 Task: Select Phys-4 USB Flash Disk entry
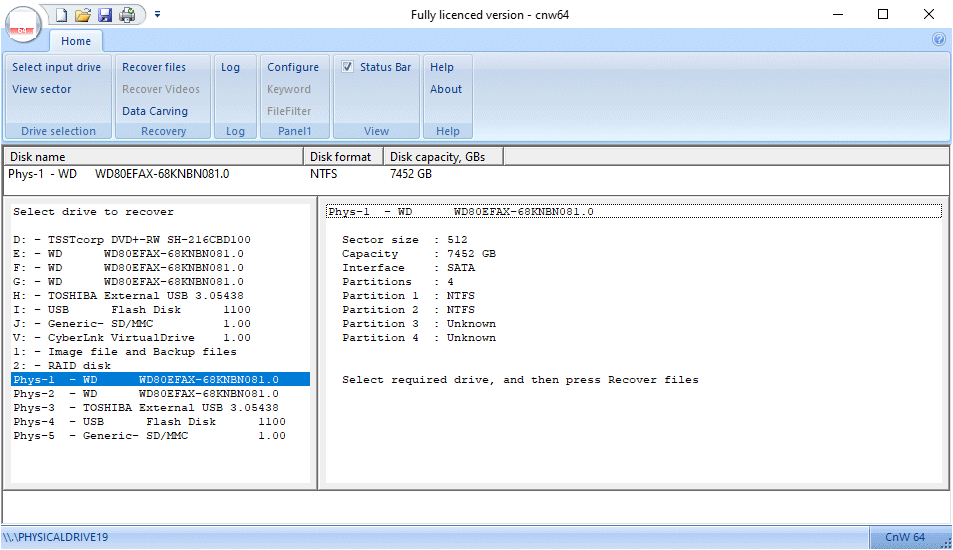tap(150, 421)
